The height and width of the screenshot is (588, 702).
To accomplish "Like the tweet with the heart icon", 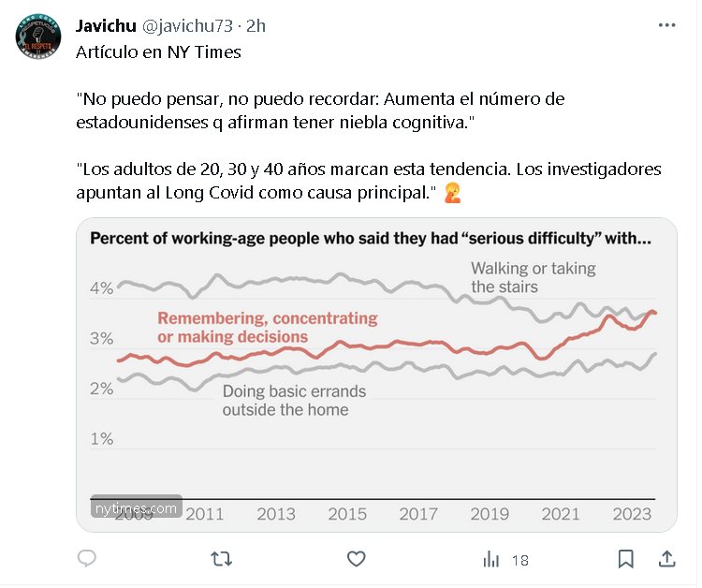I will click(356, 559).
